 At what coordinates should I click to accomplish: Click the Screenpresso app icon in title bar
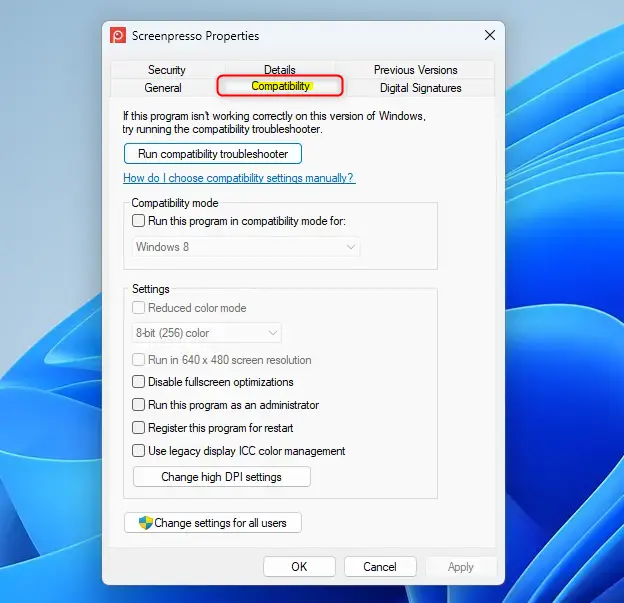(x=118, y=35)
